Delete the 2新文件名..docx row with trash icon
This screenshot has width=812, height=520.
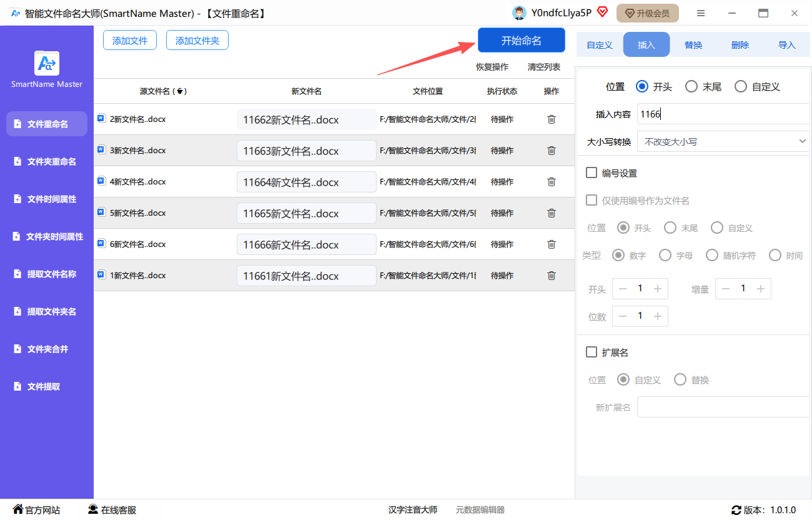551,119
